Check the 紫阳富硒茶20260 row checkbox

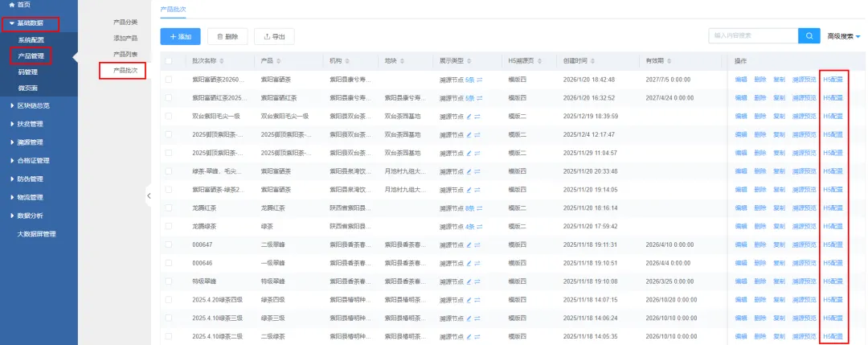point(168,80)
